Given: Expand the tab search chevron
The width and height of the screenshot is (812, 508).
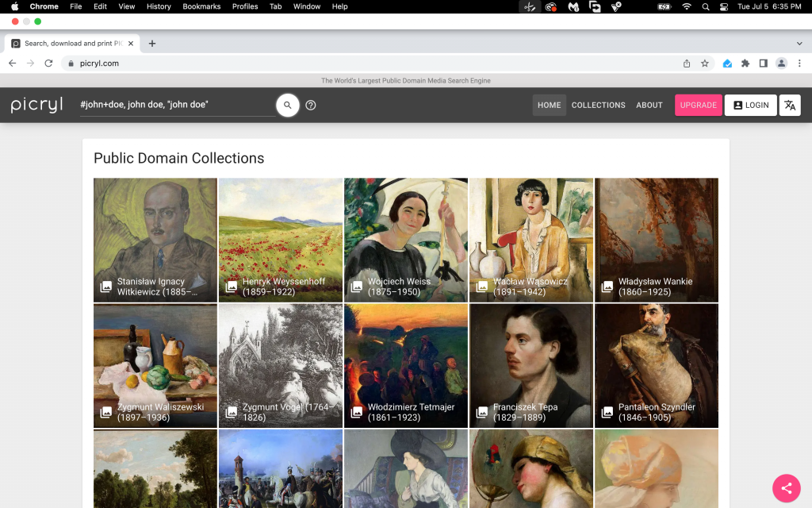Looking at the screenshot, I should tap(799, 44).
